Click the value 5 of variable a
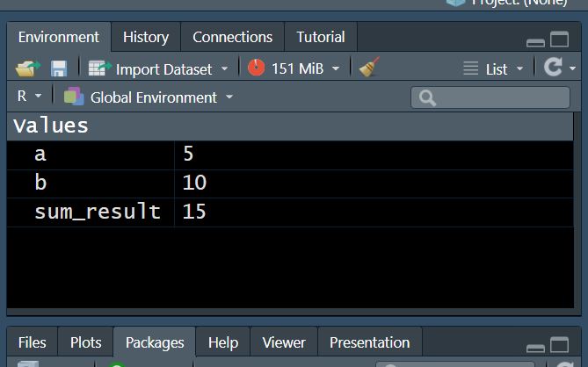This screenshot has width=588, height=367. click(x=188, y=154)
